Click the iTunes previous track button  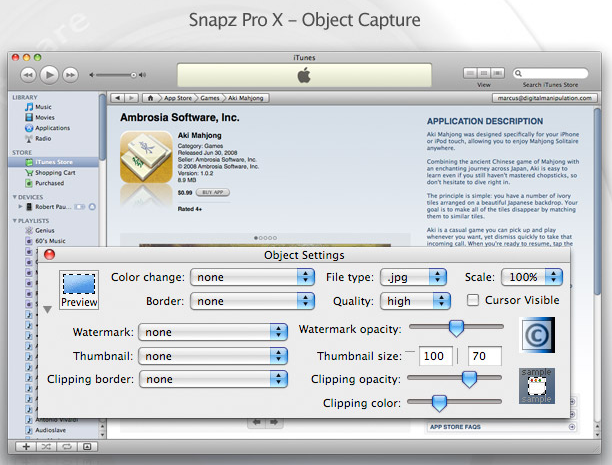pyautogui.click(x=28, y=75)
